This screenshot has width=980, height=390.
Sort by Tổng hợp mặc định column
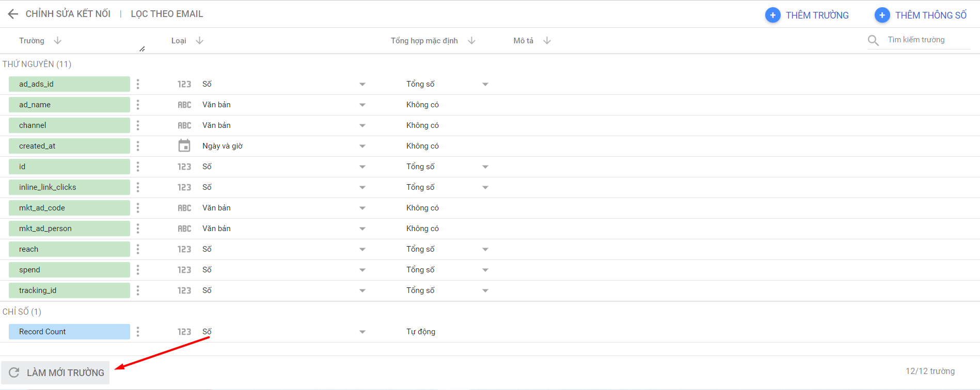pyautogui.click(x=471, y=40)
